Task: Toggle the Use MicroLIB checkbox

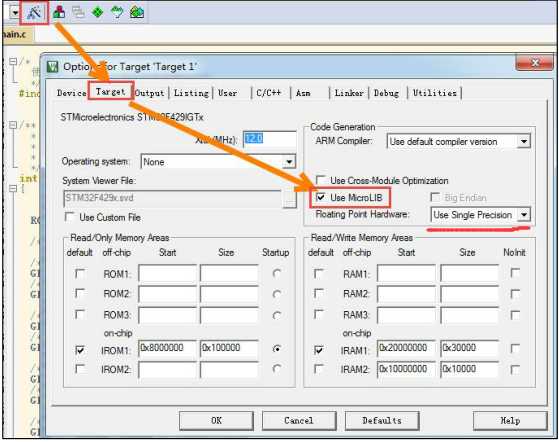Action: (x=320, y=197)
